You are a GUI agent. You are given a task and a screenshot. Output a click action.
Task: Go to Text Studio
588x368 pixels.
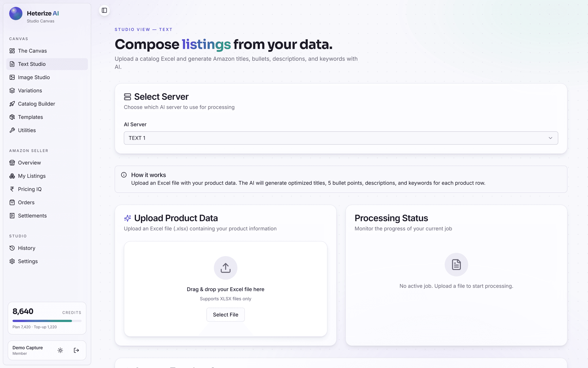click(47, 64)
